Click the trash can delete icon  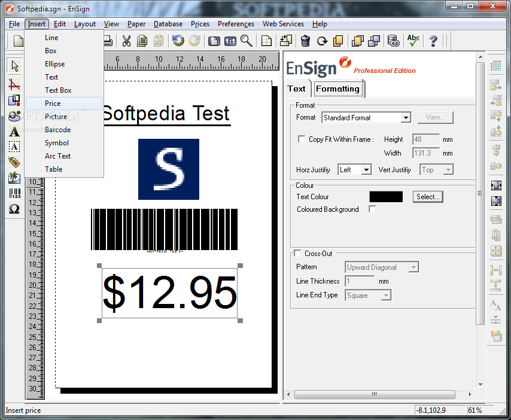(305, 41)
